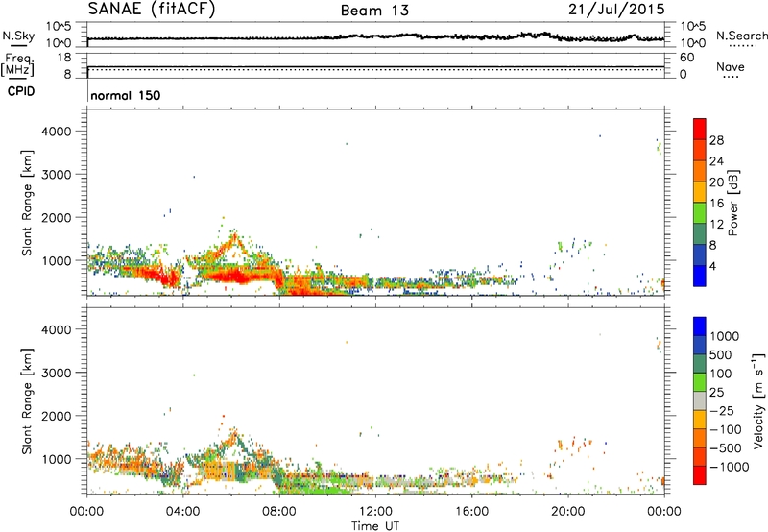Click the '04:00' time axis tick label
The width and height of the screenshot is (768, 532).
[x=183, y=512]
